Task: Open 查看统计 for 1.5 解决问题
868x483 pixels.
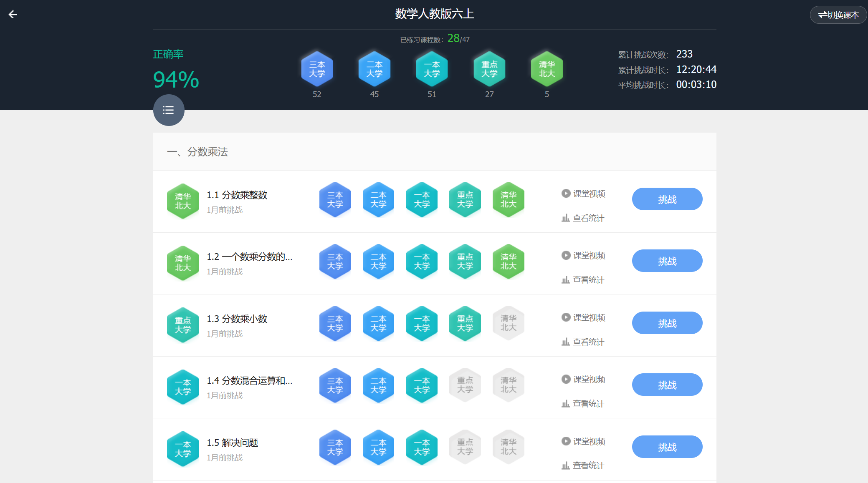Action: [583, 465]
